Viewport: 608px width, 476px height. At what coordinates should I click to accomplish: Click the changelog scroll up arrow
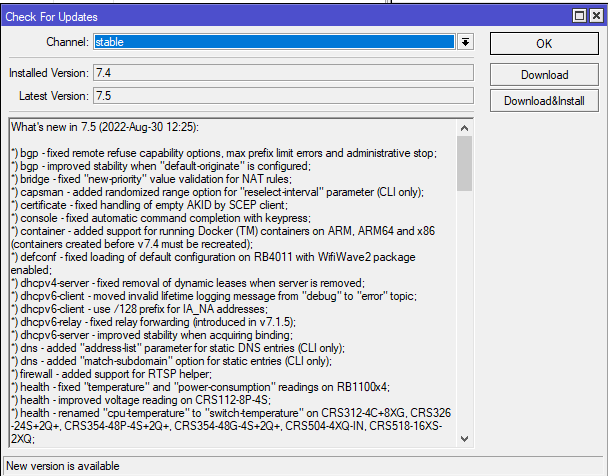click(465, 128)
